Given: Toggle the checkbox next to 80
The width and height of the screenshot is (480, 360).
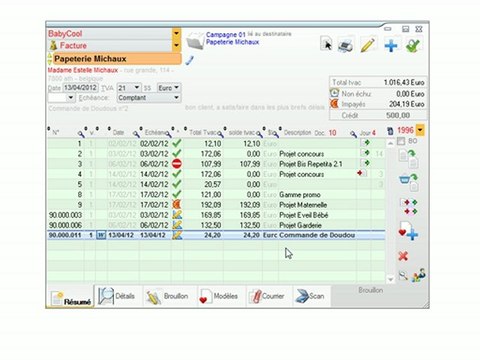Looking at the screenshot, I should coord(401,141).
